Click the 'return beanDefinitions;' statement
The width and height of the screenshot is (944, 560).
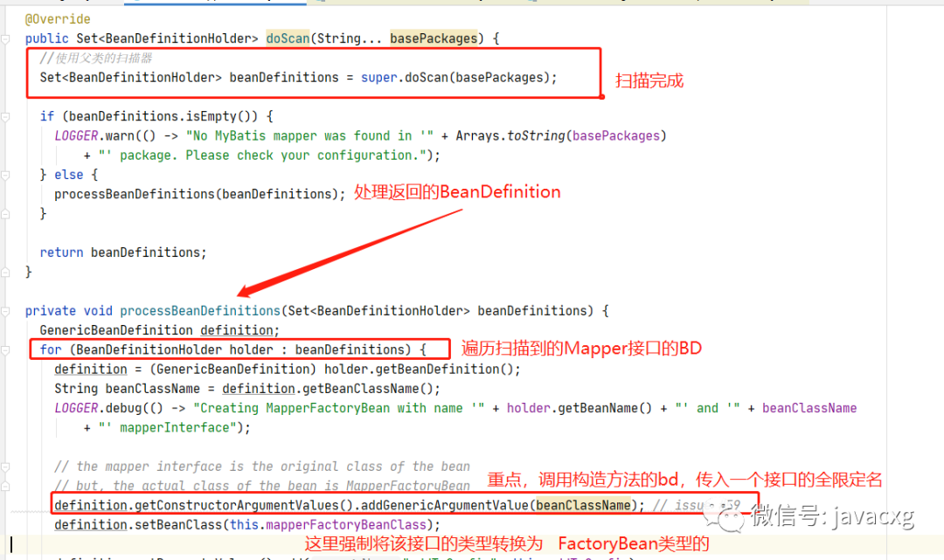[x=123, y=252]
